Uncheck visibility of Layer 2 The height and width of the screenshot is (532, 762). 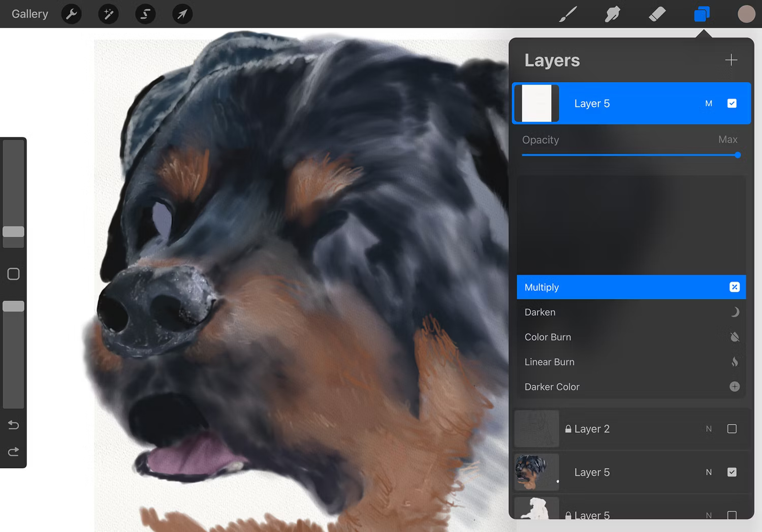pyautogui.click(x=732, y=428)
